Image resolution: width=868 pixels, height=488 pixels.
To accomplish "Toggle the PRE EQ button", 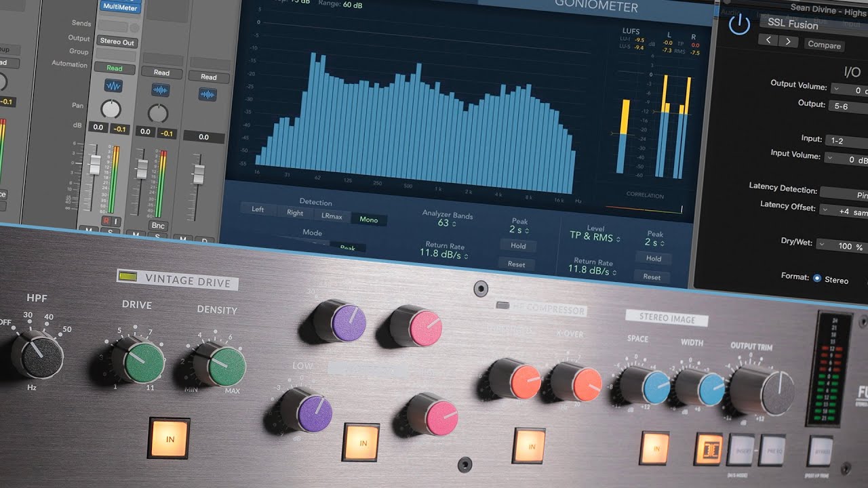I will pos(772,451).
